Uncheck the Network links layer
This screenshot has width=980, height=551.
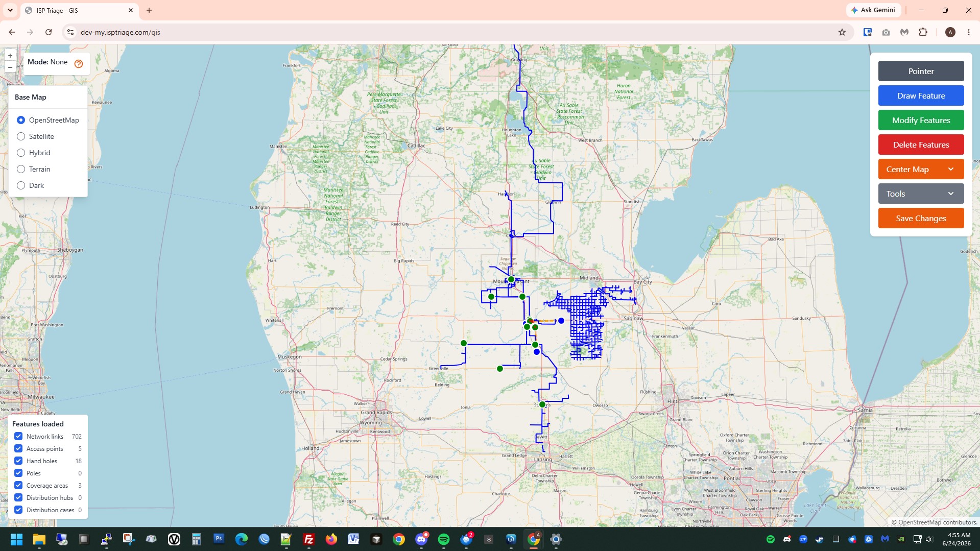click(x=18, y=436)
